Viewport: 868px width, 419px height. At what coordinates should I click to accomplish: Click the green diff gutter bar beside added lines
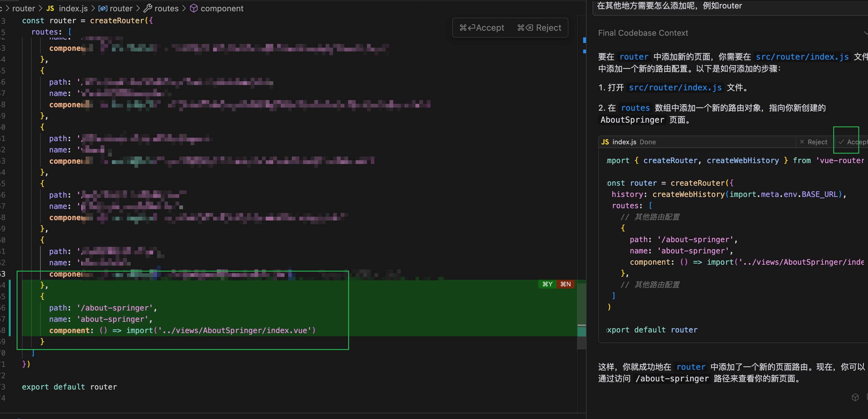pyautogui.click(x=9, y=308)
